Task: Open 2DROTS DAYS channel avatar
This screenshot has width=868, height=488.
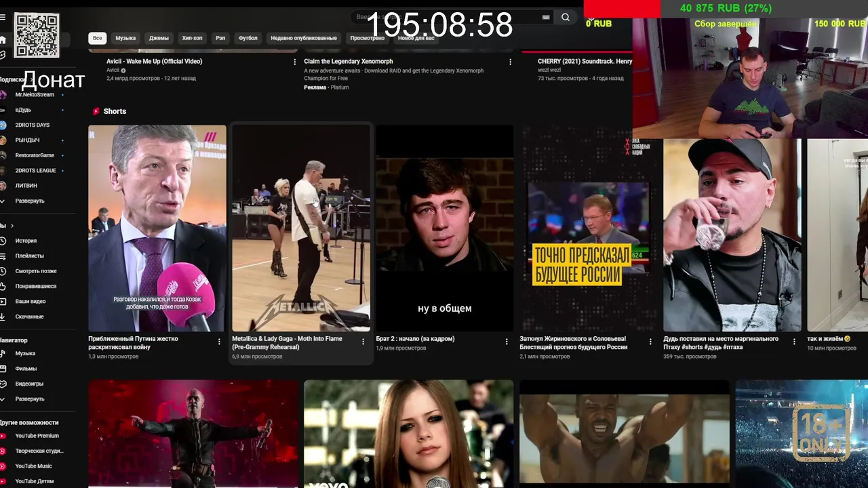Action: point(3,125)
